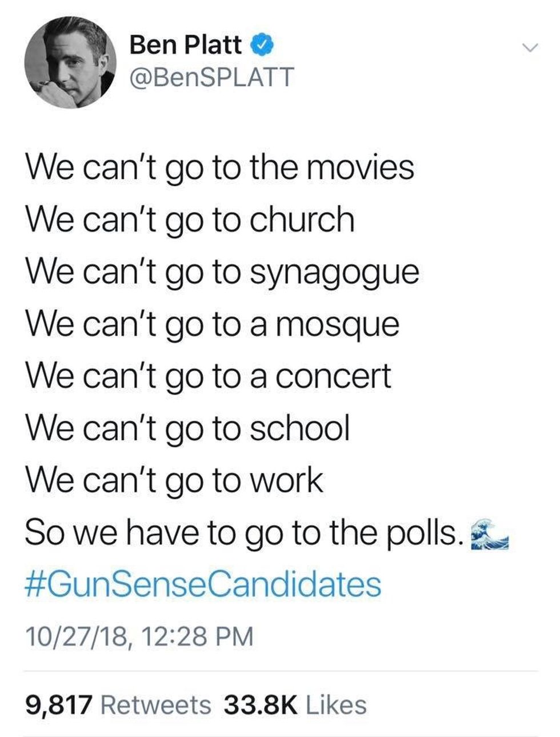Click the display name 'Ben Platt'
Image resolution: width=560 pixels, height=737 pixels.
[x=186, y=45]
